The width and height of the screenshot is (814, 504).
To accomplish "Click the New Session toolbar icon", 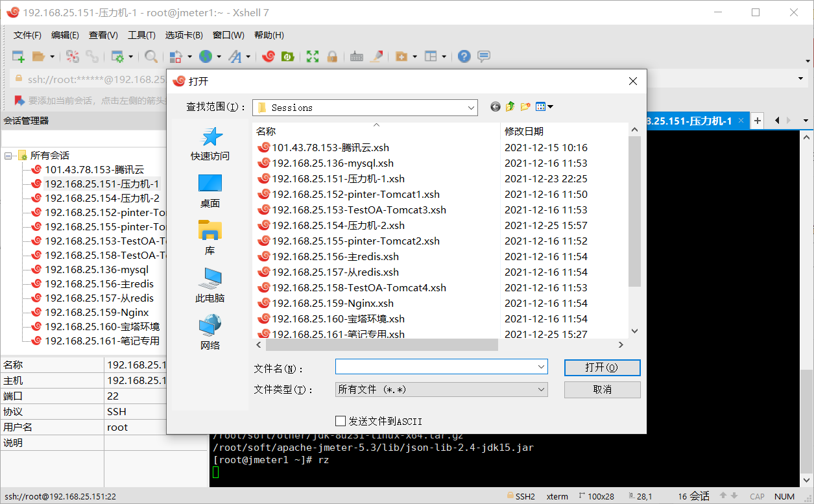I will 18,56.
